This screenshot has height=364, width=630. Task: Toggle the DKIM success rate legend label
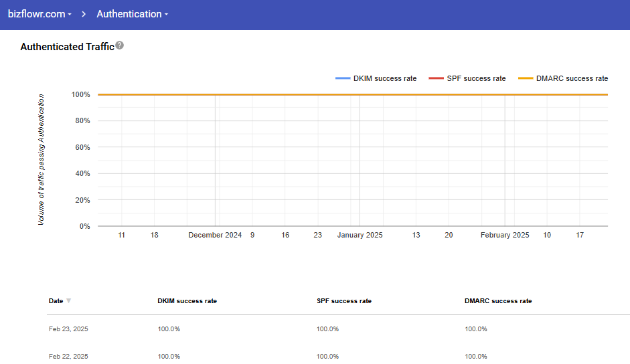(x=385, y=78)
